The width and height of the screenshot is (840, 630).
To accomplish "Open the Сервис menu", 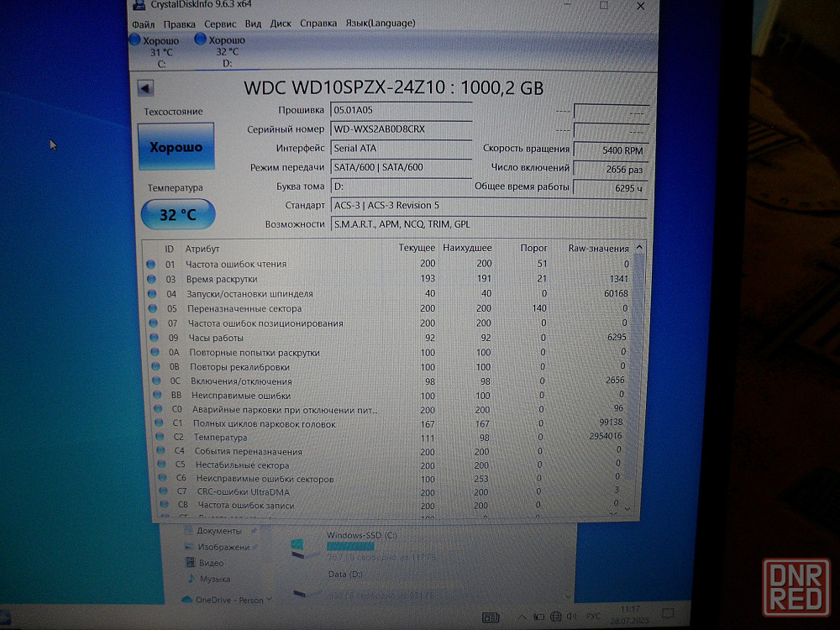I will click(220, 24).
